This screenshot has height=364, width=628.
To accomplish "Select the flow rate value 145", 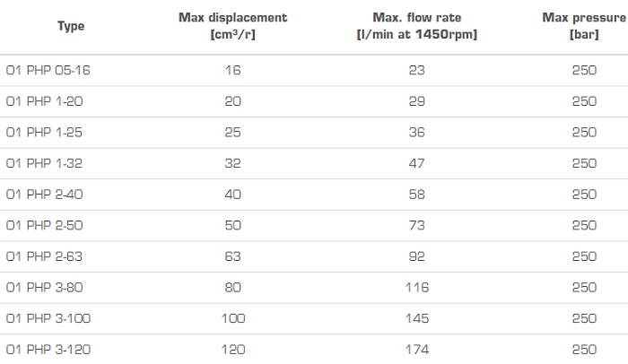I will [416, 318].
